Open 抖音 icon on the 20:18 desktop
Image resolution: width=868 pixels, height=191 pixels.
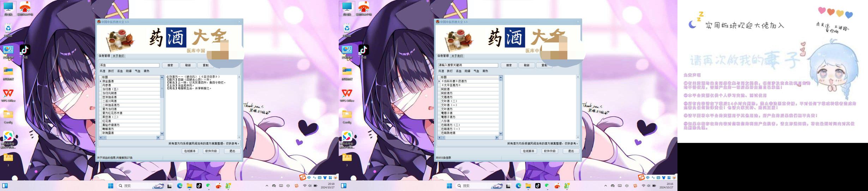(x=25, y=51)
